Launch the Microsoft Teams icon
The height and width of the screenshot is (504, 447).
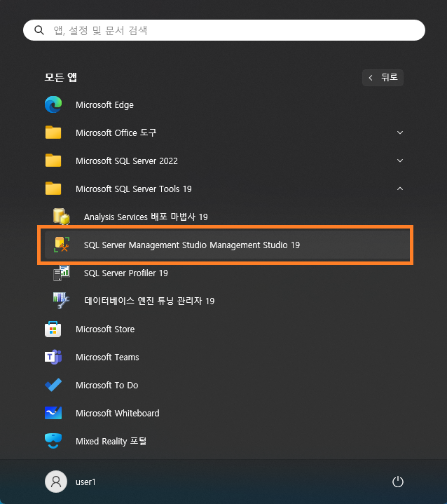click(53, 357)
